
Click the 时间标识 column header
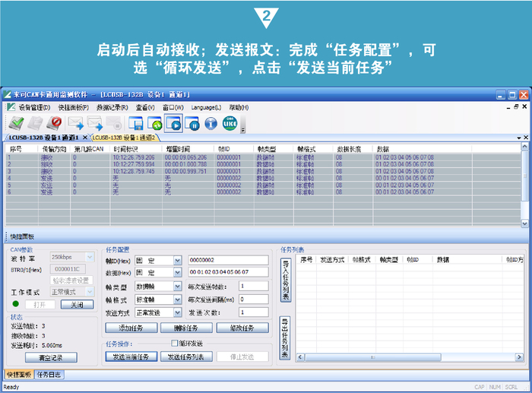[x=136, y=149]
